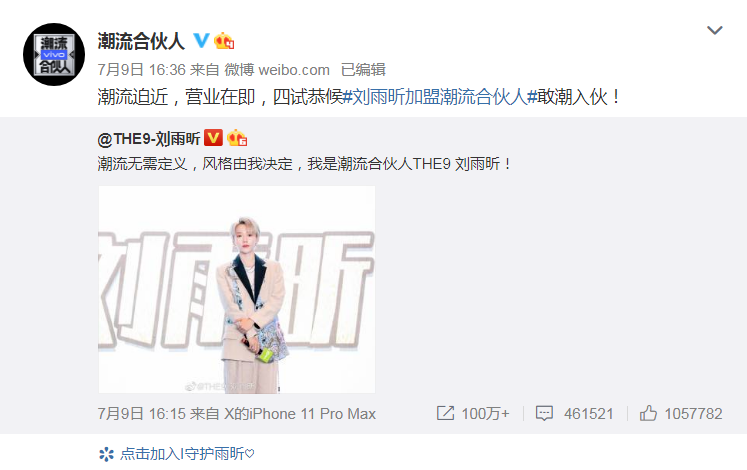Open @THE9-刘雨昕 profile link

click(149, 139)
